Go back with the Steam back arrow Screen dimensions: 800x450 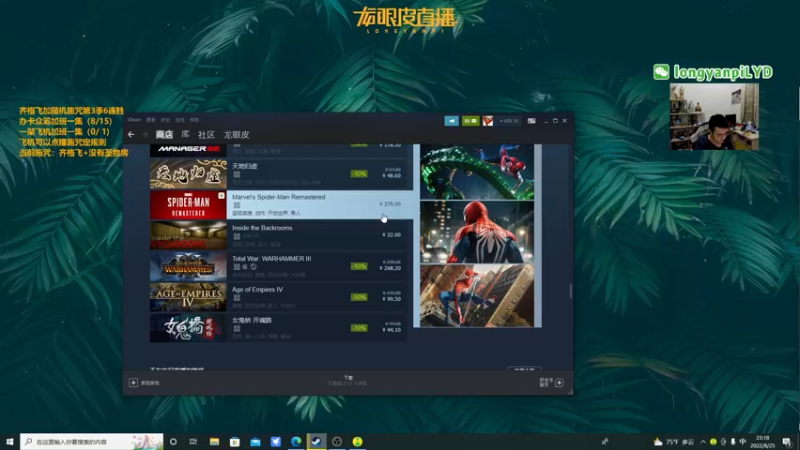[x=131, y=135]
